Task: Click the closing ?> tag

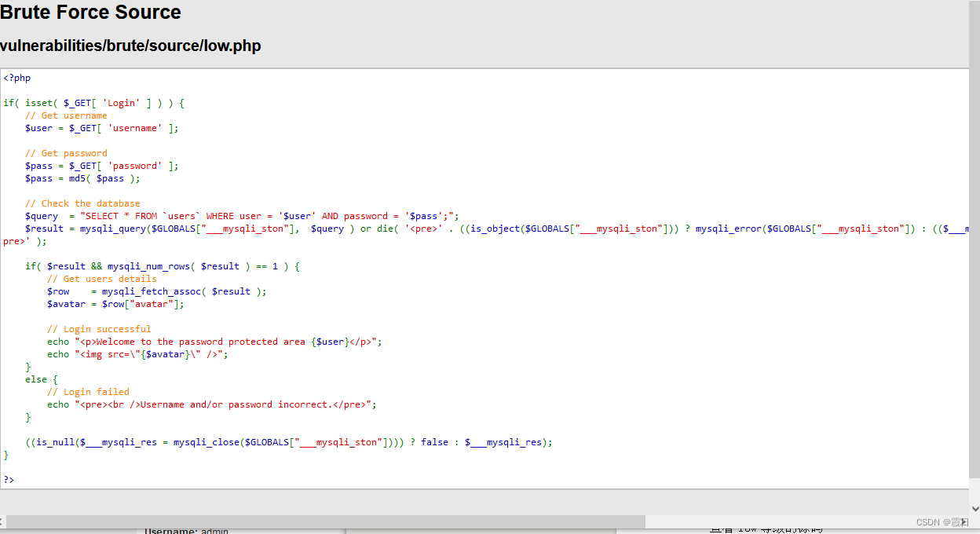Action: click(9, 480)
